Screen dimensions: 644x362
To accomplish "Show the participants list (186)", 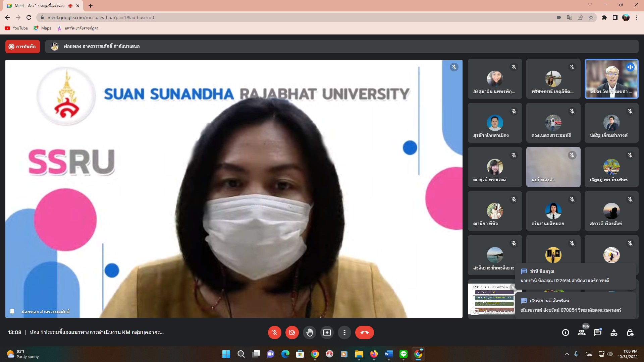I will 582,333.
